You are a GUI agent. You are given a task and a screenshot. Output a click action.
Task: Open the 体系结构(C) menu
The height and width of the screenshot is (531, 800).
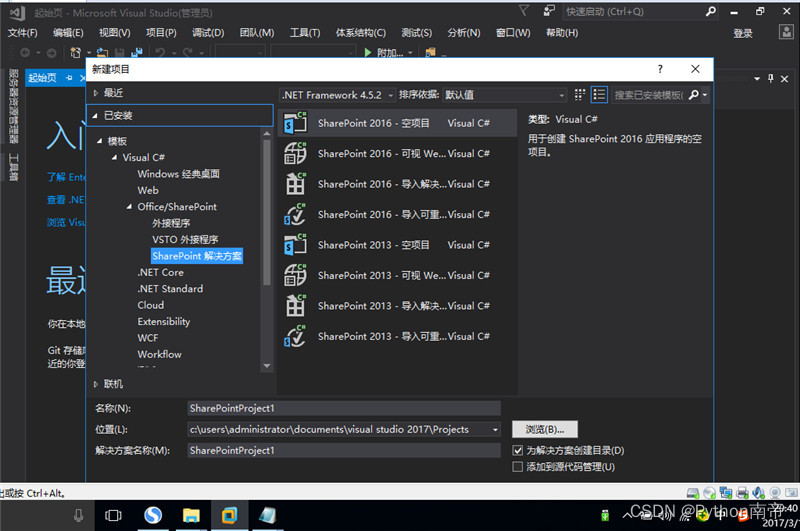[361, 33]
